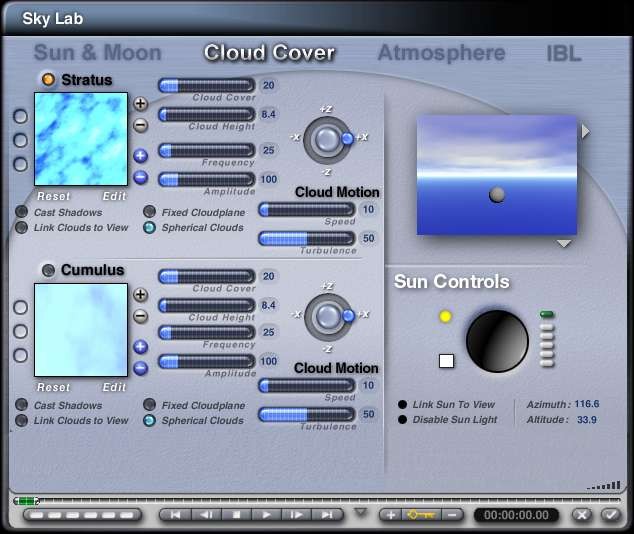This screenshot has width=634, height=534.
Task: Click the remove keyframe minus button
Action: point(452,515)
